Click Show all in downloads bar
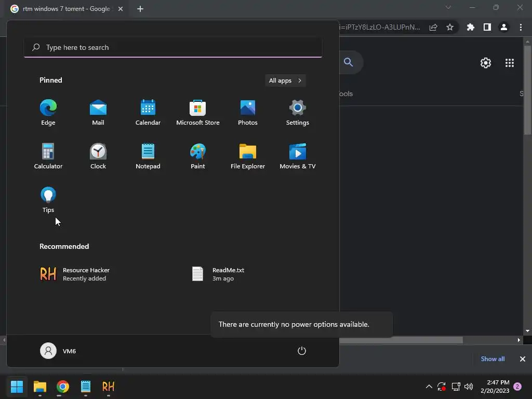This screenshot has height=399, width=532. click(493, 359)
